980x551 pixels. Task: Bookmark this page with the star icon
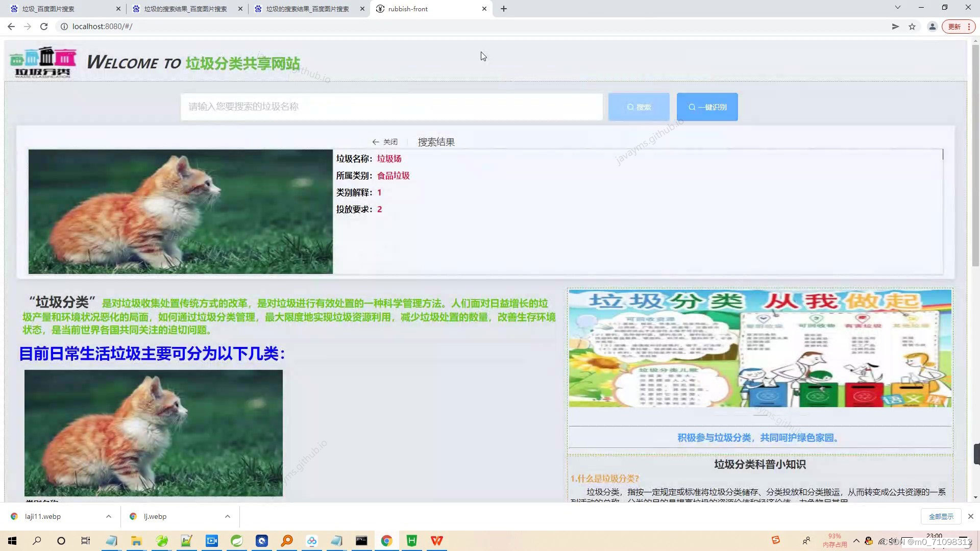click(912, 27)
